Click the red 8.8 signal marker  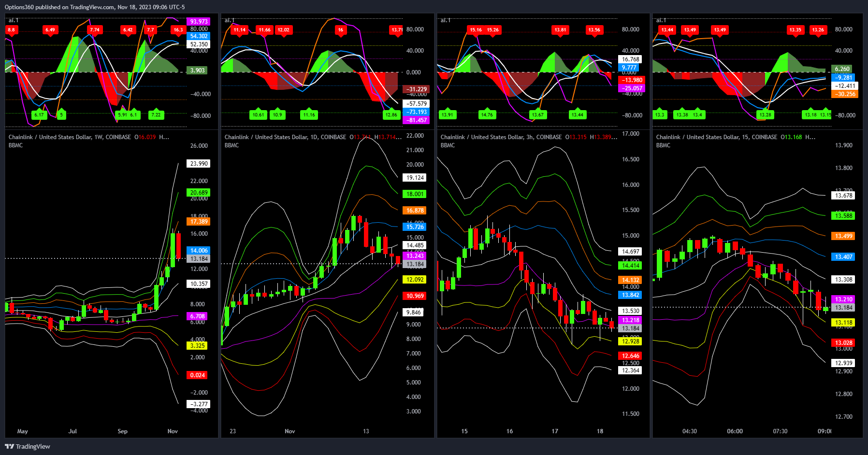(x=12, y=30)
